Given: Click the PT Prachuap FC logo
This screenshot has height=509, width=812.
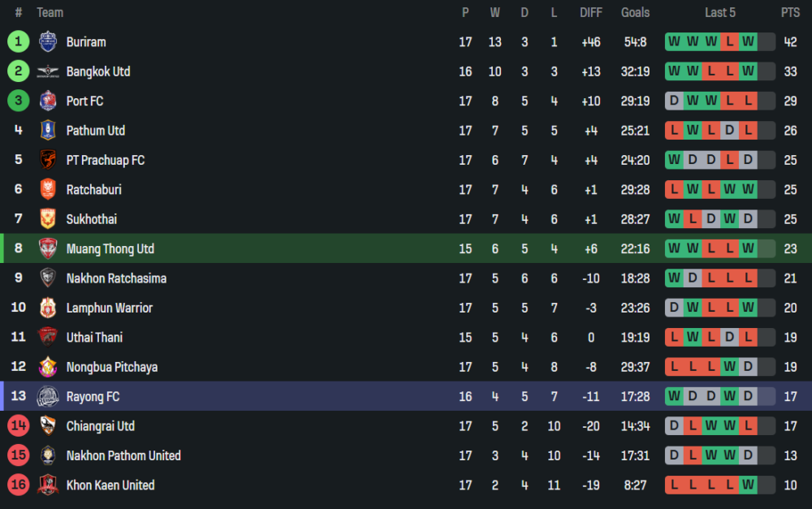Looking at the screenshot, I should 48,160.
